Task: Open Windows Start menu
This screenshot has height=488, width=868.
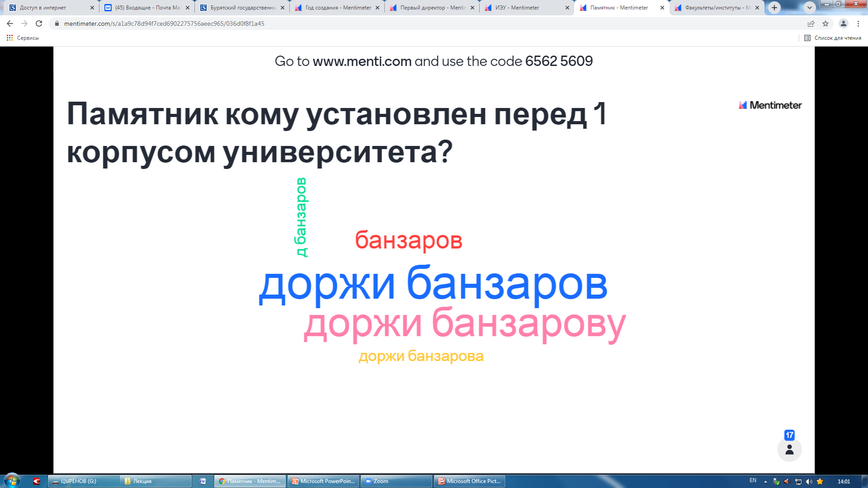Action: pos(12,481)
